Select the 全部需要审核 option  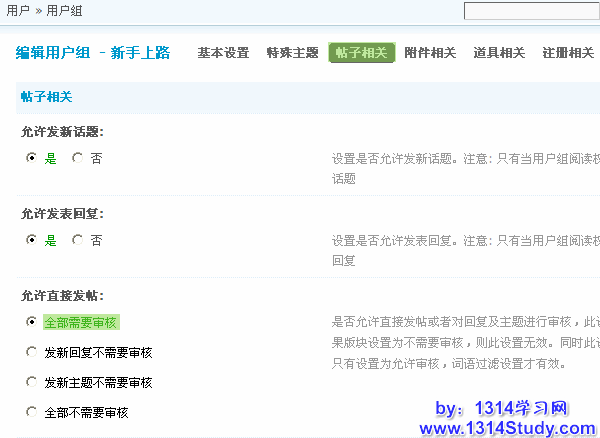[x=31, y=322]
